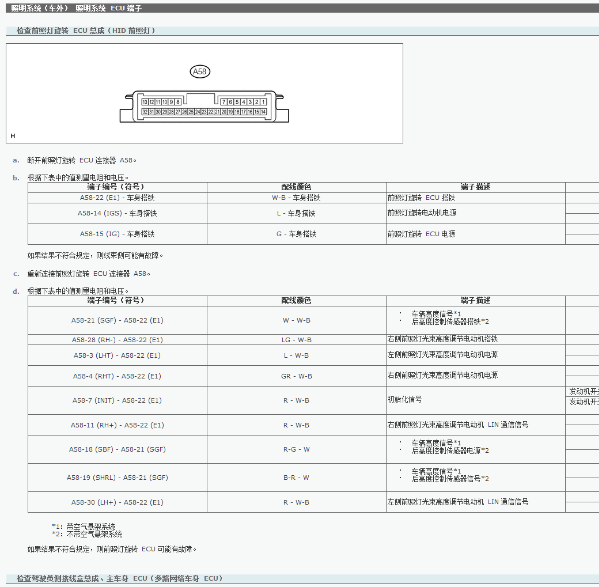Screen dimensions: 599x587
Task: Click the *1 air suspension footnote
Action: [83, 526]
